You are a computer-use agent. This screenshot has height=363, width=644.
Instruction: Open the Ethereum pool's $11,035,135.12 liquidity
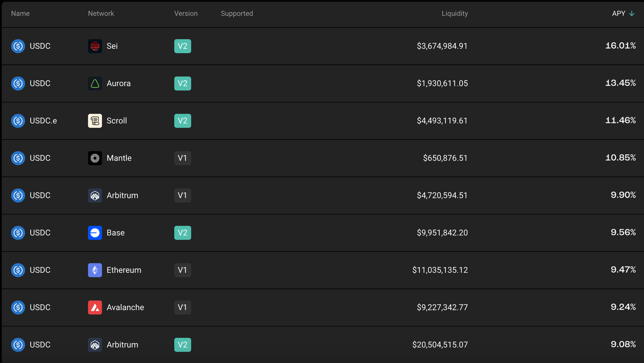pyautogui.click(x=440, y=270)
